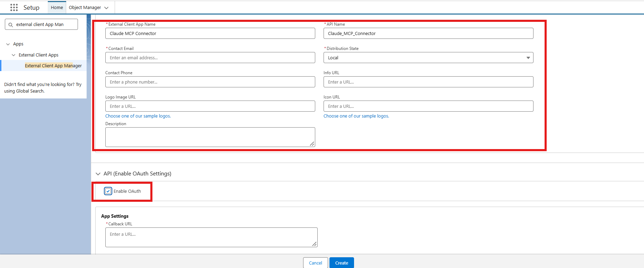This screenshot has height=268, width=644.
Task: Click the search magnifier icon in Quick Find
Action: [11, 25]
